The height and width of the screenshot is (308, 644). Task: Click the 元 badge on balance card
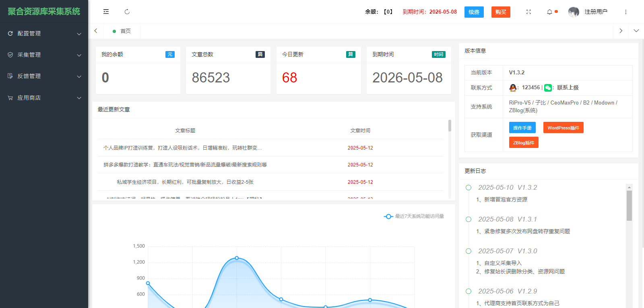[x=170, y=54]
